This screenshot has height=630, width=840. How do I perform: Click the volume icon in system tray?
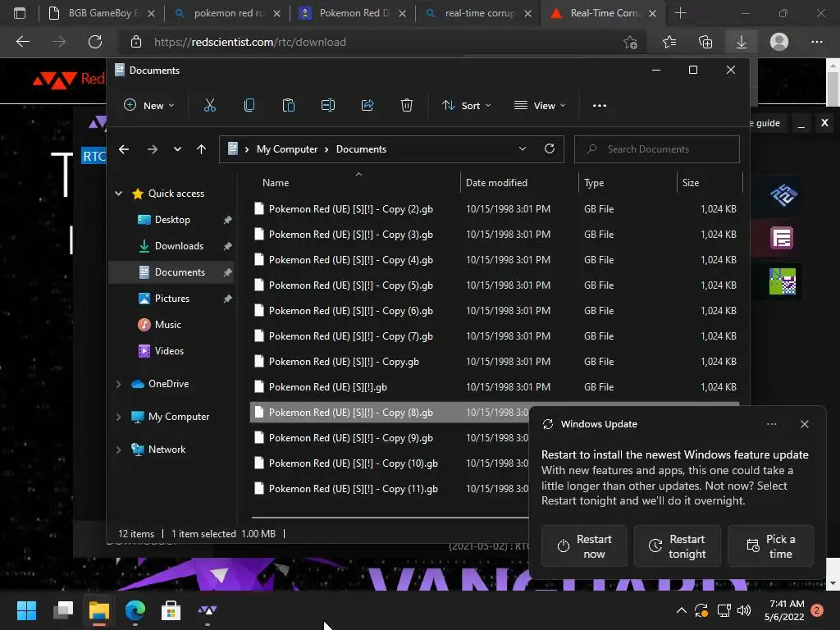click(x=744, y=610)
